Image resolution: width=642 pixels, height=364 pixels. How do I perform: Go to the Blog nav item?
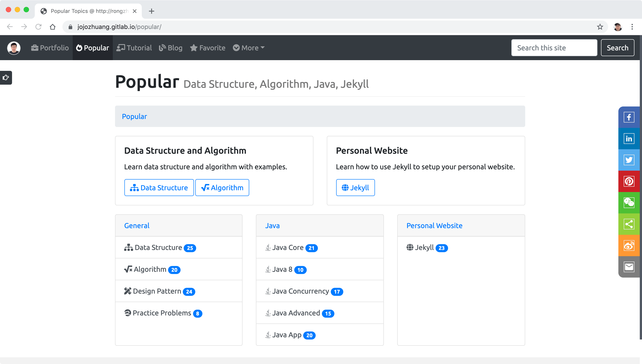[x=171, y=48]
